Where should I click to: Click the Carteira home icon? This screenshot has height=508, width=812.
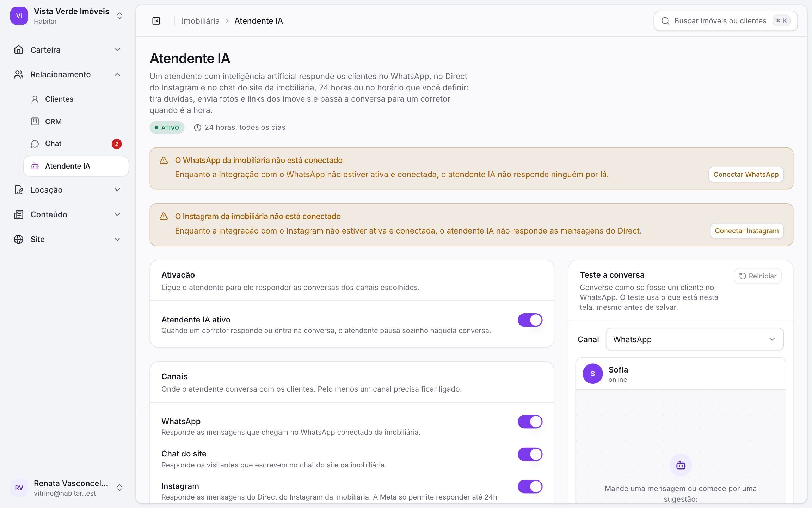click(x=19, y=50)
